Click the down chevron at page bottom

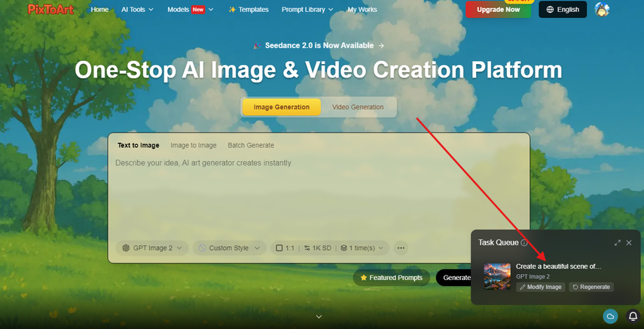pos(319,317)
